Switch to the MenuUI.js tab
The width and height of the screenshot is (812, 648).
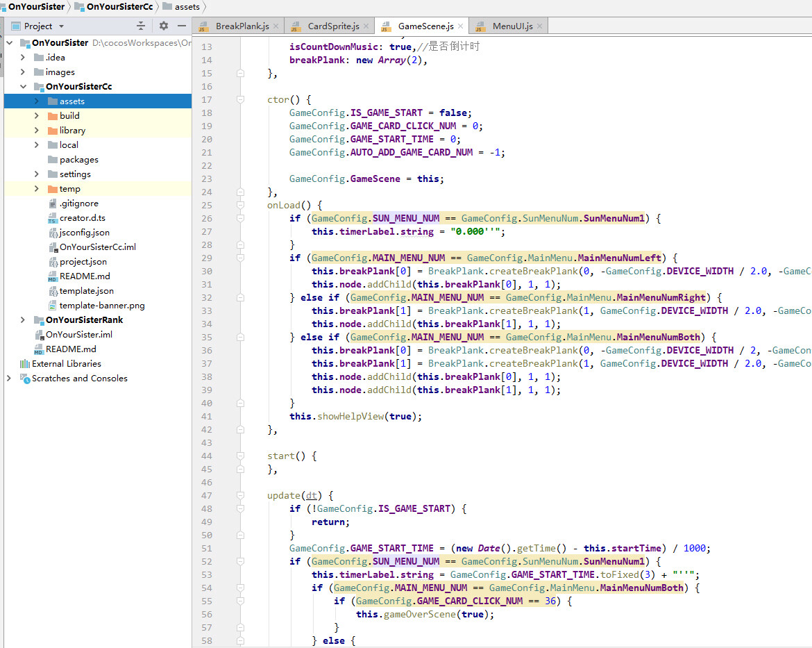[512, 26]
